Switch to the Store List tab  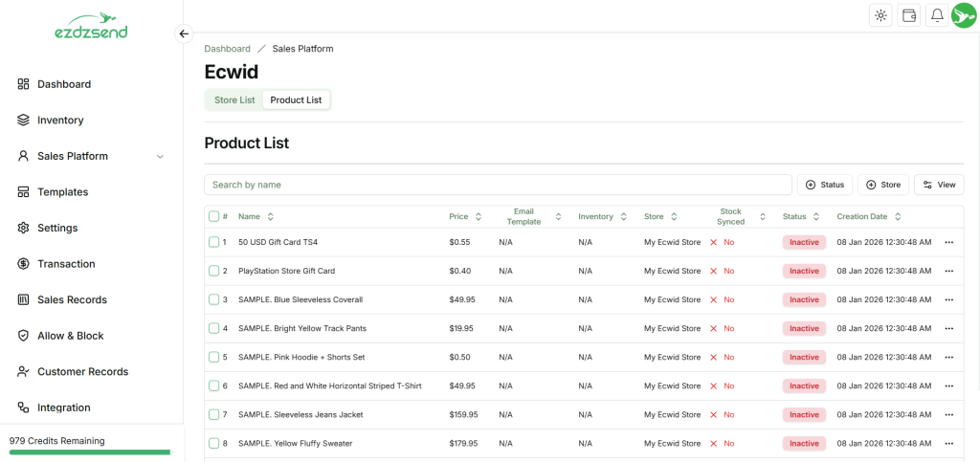234,100
